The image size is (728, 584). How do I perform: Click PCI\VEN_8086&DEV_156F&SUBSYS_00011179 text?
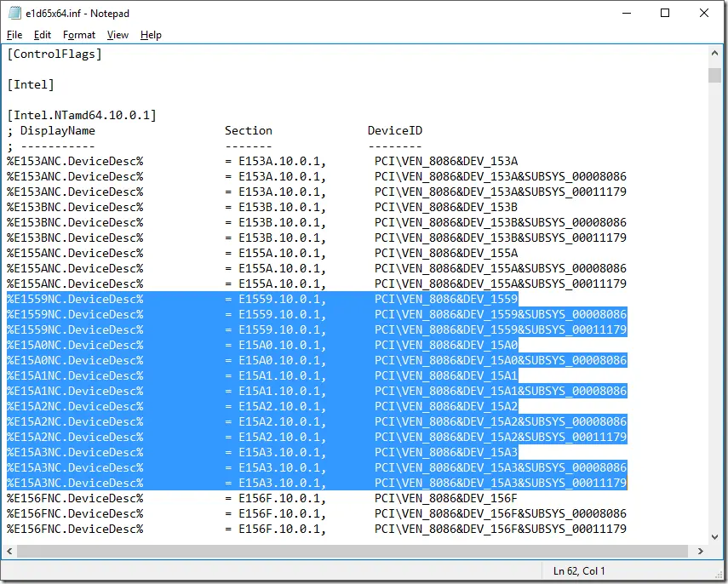coord(501,529)
